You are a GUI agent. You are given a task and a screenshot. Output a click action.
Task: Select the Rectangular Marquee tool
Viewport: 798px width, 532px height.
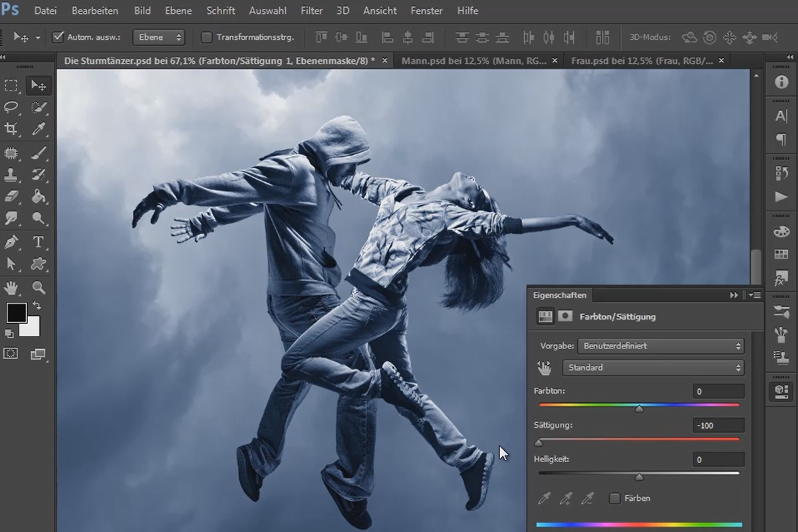(x=11, y=85)
